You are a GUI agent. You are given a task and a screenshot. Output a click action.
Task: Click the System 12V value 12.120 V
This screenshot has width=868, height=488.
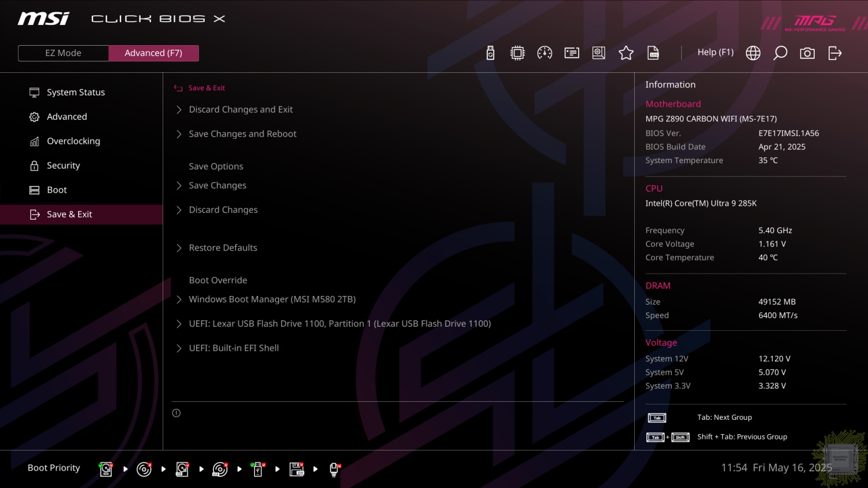pos(774,359)
